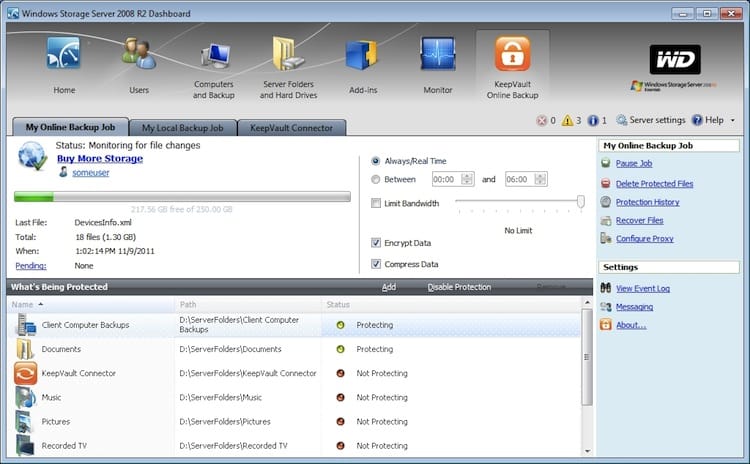The width and height of the screenshot is (750, 464).
Task: Click the Path column header
Action: (248, 305)
